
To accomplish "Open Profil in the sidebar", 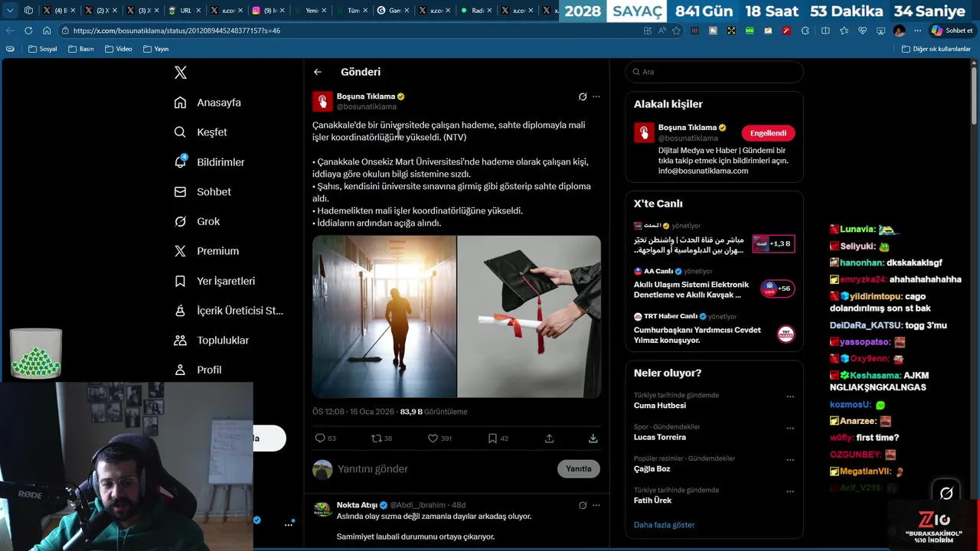I will click(x=198, y=370).
